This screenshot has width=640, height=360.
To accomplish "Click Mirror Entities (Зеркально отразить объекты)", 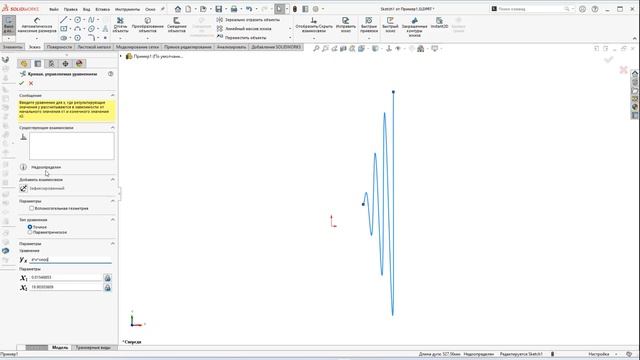I will (x=248, y=20).
